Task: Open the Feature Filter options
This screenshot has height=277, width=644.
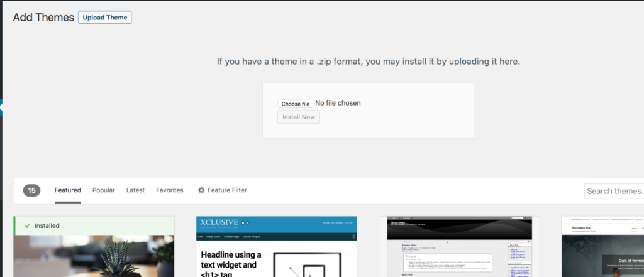Action: coord(222,190)
